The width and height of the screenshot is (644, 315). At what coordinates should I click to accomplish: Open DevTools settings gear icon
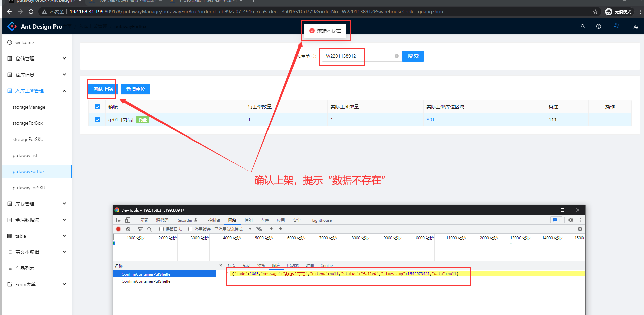click(x=570, y=220)
